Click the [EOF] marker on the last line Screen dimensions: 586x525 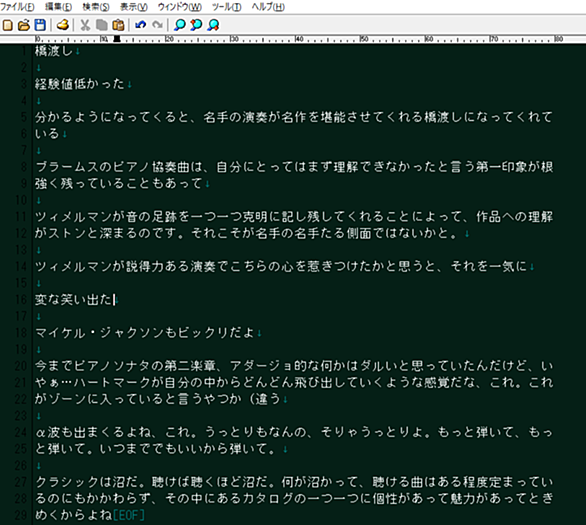(129, 515)
